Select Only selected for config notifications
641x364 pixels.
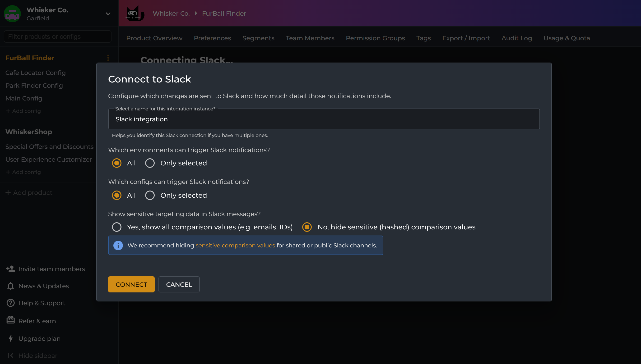150,195
